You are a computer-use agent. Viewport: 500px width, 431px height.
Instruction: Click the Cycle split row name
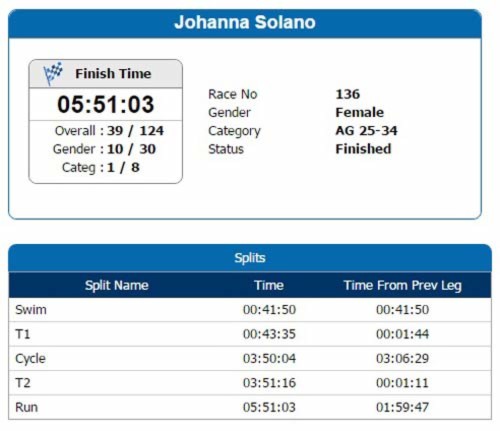click(30, 359)
